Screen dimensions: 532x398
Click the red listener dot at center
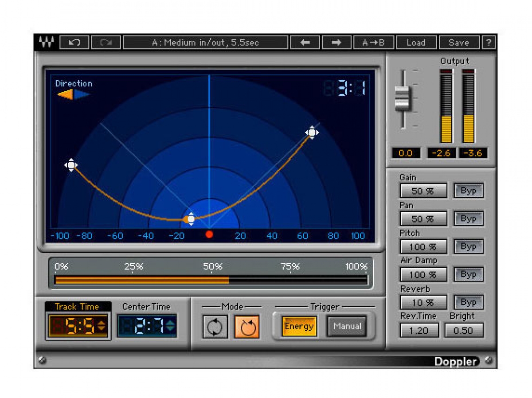coord(209,234)
